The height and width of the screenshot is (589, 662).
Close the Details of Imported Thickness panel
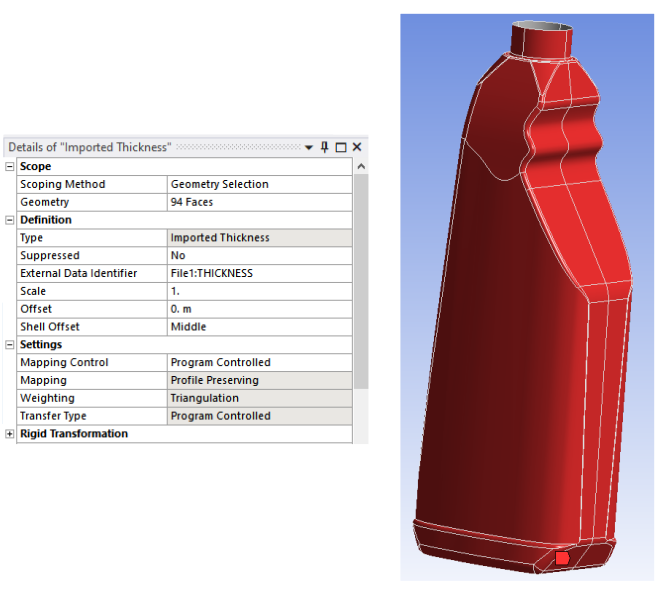(357, 147)
